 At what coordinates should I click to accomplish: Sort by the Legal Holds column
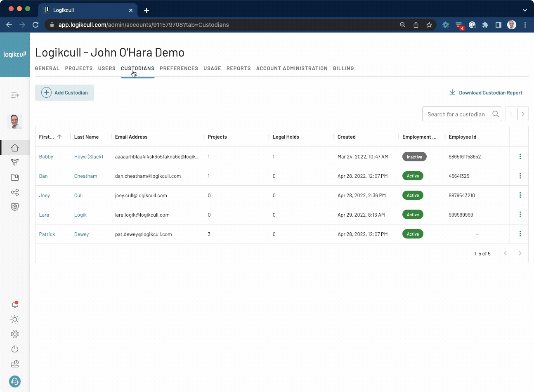(x=286, y=137)
